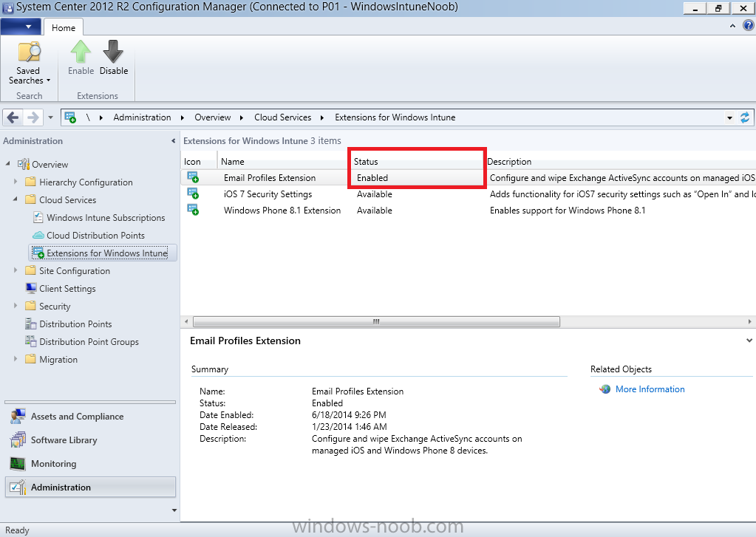The image size is (756, 537).
Task: Click the iOS 7 Security Settings row icon
Action: pos(193,194)
